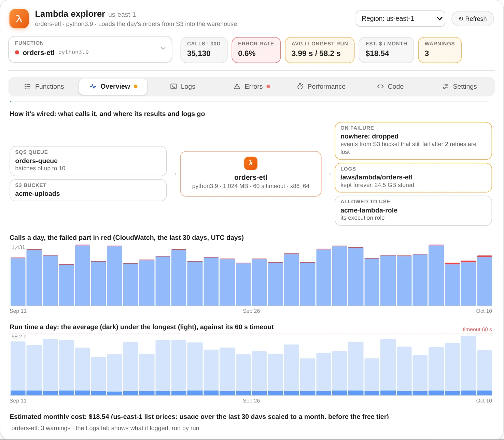
Task: Open the Errors tab
Action: [x=252, y=86]
